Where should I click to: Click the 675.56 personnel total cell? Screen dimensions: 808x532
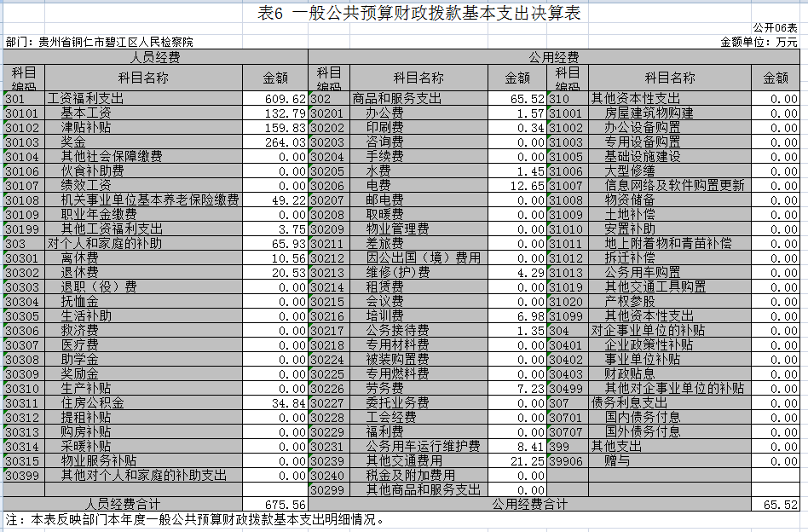(274, 504)
